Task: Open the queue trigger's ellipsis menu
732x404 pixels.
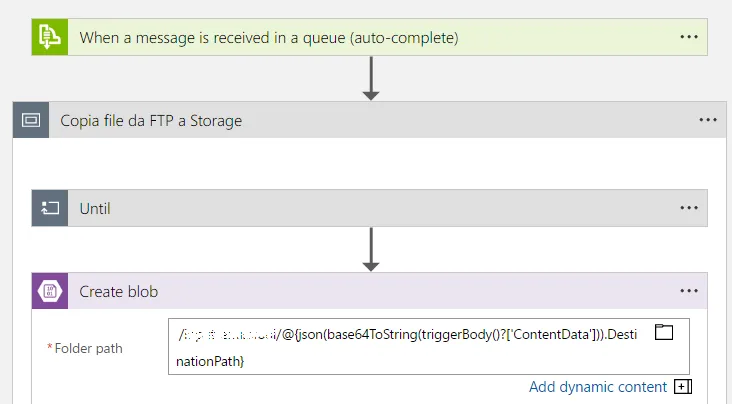Action: [688, 37]
